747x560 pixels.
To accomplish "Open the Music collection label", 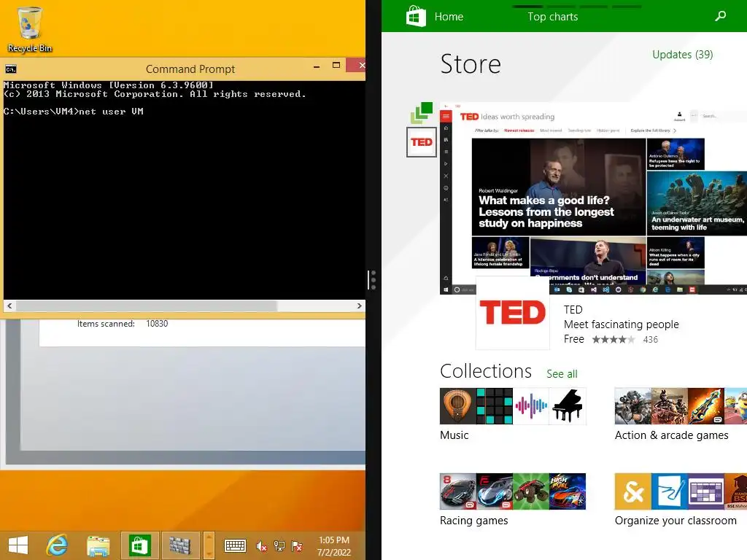I will click(454, 435).
